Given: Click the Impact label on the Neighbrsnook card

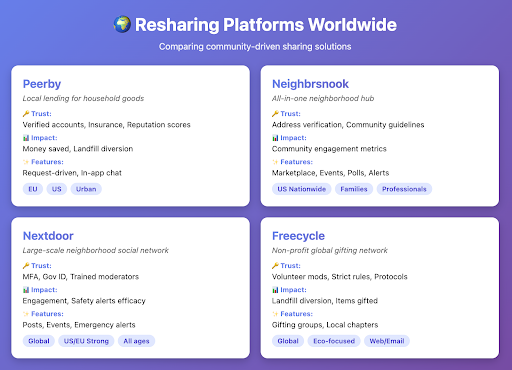Looking at the screenshot, I should pos(293,138).
